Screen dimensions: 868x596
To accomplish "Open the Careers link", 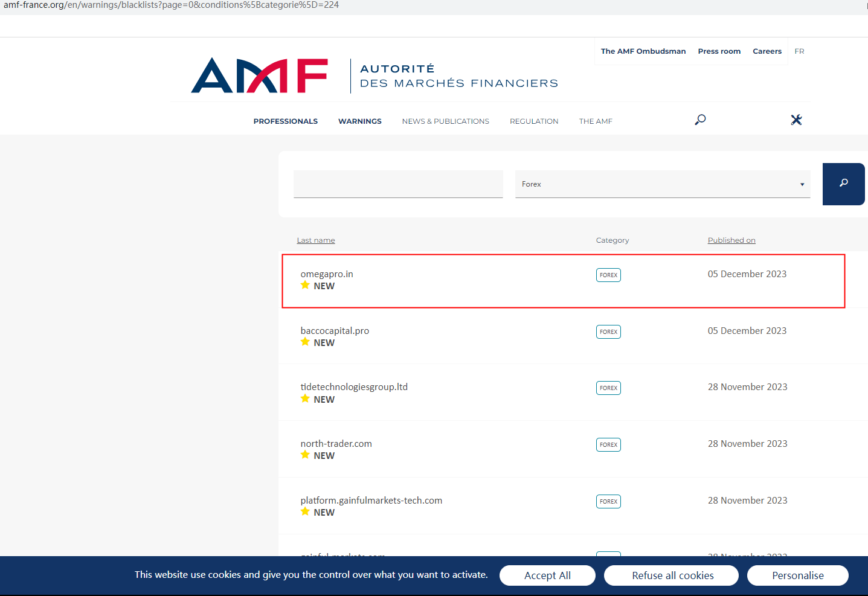I will pos(767,51).
